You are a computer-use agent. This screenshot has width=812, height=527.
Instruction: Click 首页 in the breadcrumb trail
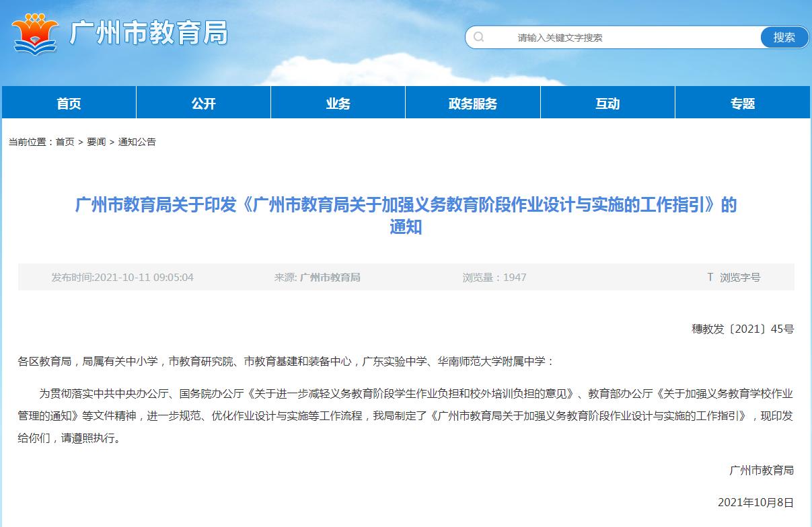point(65,142)
